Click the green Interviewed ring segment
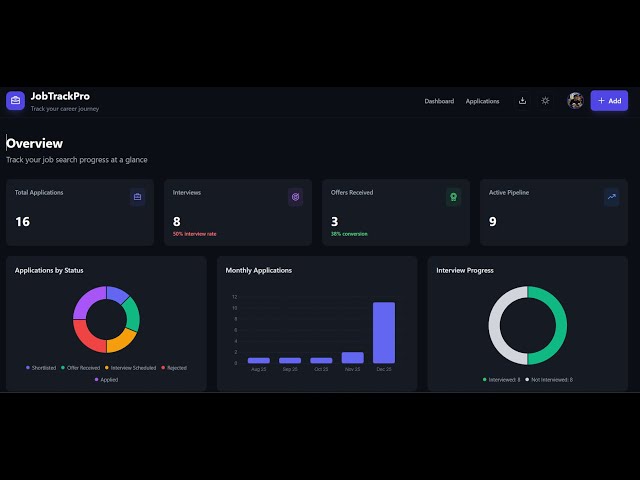 tap(561, 325)
